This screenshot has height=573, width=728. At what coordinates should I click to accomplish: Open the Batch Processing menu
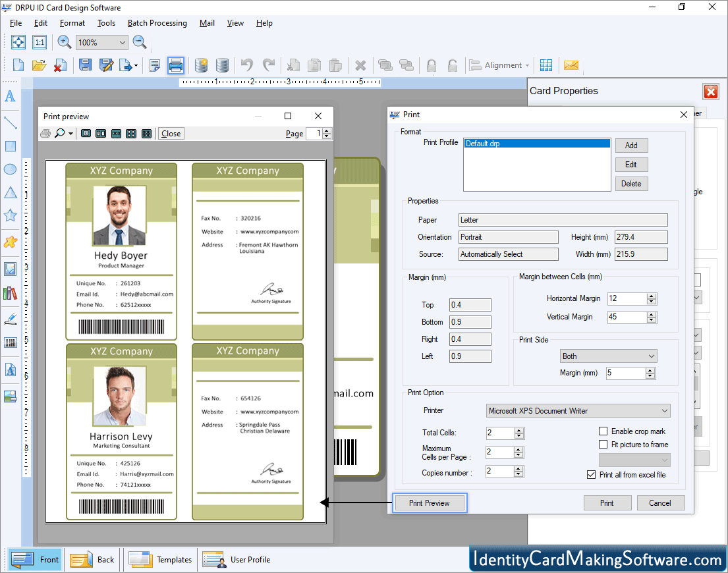pos(157,23)
